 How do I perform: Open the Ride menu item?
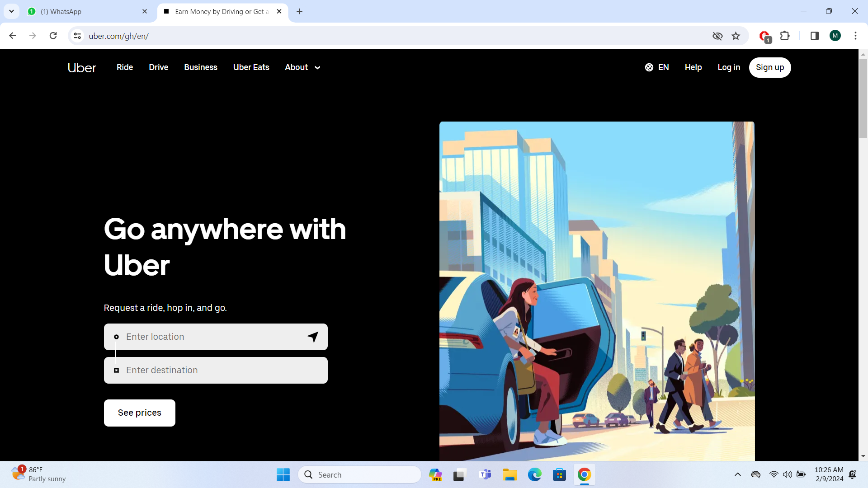125,67
